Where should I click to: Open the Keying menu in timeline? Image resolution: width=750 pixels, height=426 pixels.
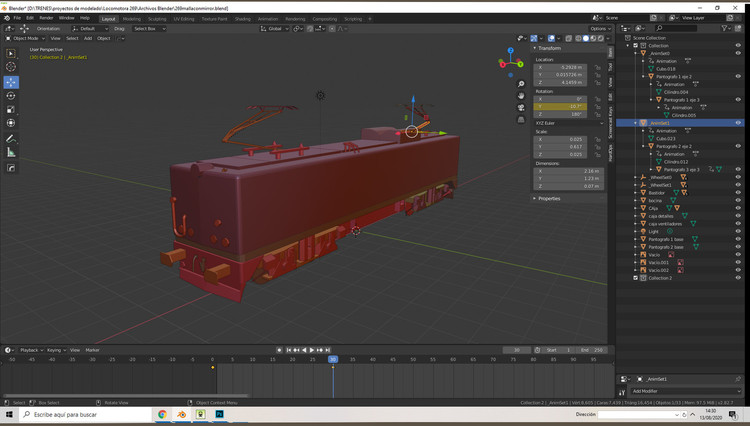click(56, 350)
